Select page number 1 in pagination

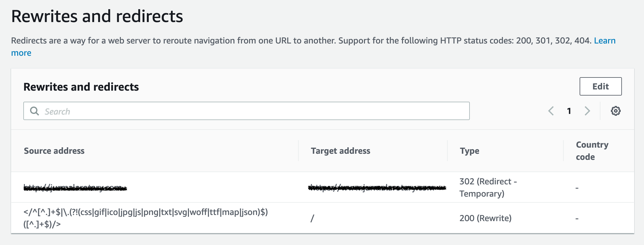click(569, 111)
